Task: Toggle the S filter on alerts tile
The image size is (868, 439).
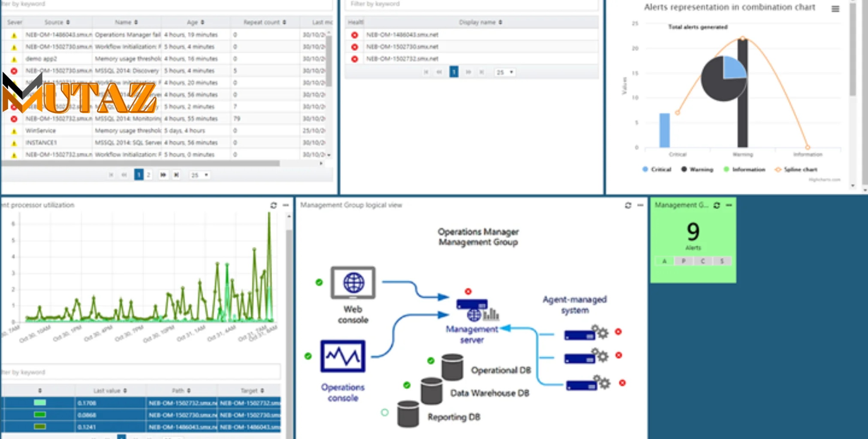Action: pyautogui.click(x=722, y=261)
